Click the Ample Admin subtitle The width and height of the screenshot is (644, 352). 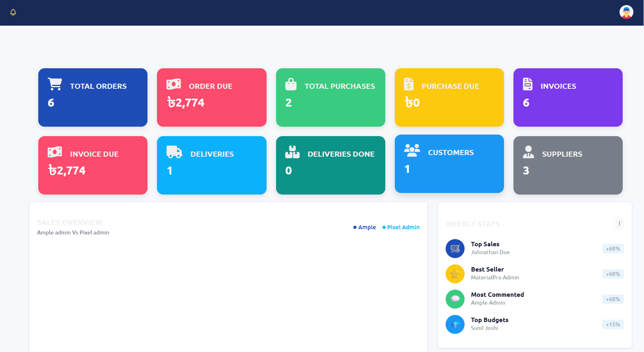pos(488,303)
